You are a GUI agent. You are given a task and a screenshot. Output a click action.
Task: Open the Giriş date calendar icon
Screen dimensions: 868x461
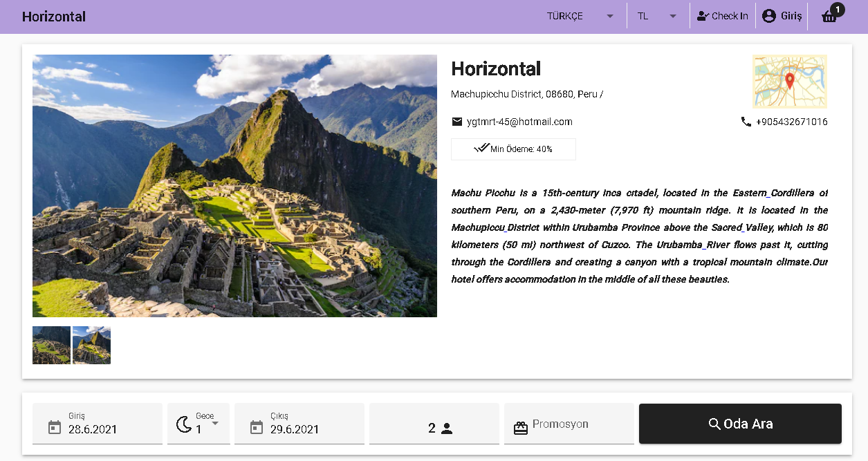[55, 427]
